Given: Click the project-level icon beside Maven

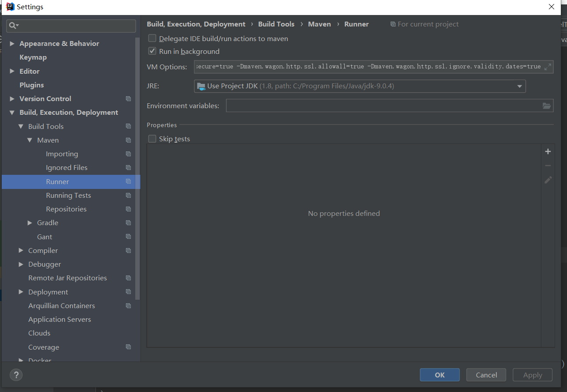Looking at the screenshot, I should click(x=128, y=140).
